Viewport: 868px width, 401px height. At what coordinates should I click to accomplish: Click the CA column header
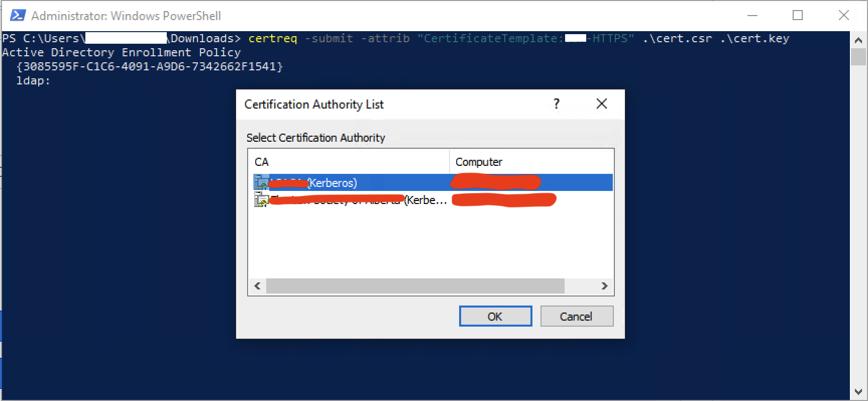[349, 162]
